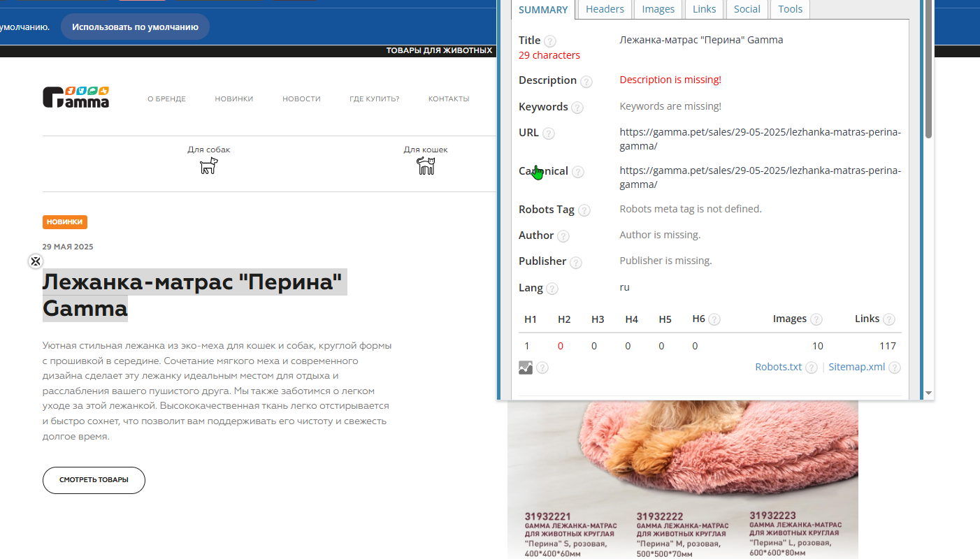Open the КОНТАКТЫ navigation item

pos(449,99)
